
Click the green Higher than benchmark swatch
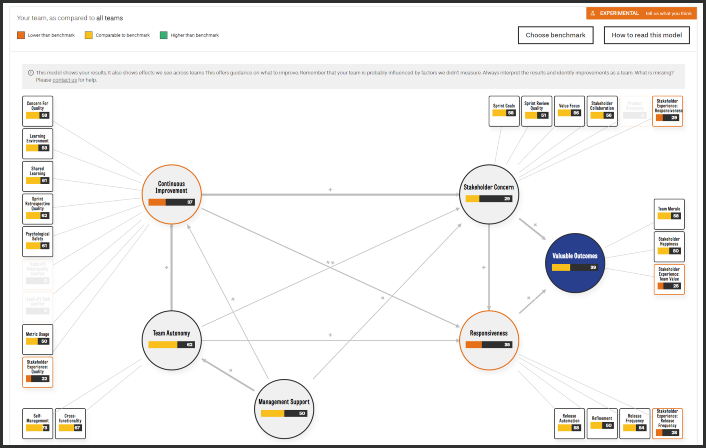click(x=163, y=35)
